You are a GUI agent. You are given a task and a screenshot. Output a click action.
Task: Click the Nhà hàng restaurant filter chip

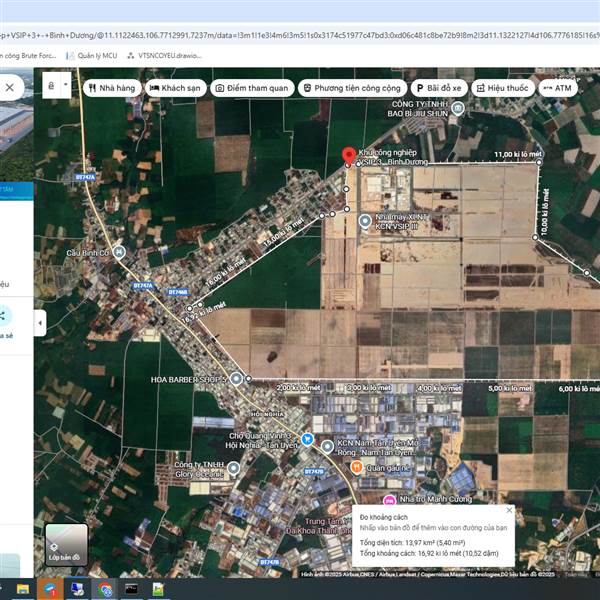click(x=110, y=88)
